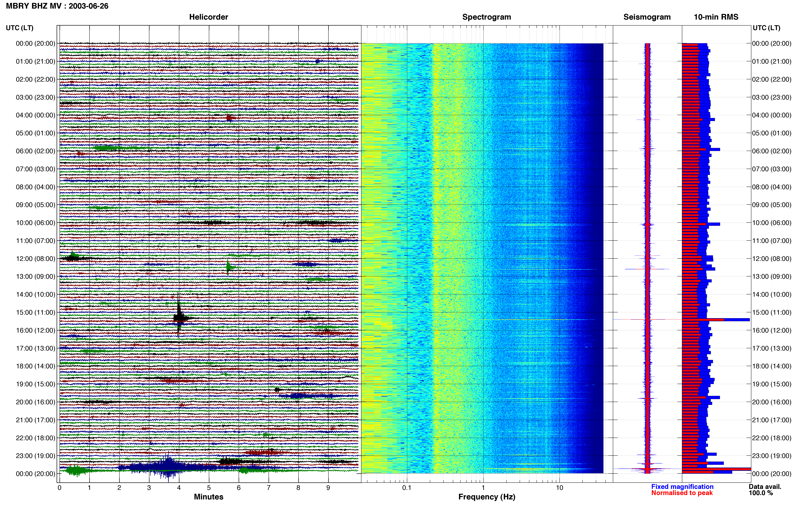
Task: Click the '02:00 (22:00)' label next to the RMS panel
Action: click(x=772, y=79)
